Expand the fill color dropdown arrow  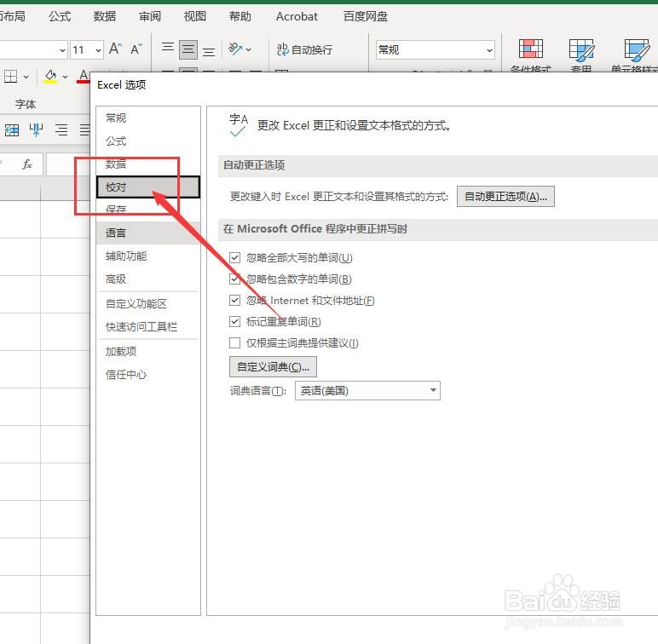65,77
